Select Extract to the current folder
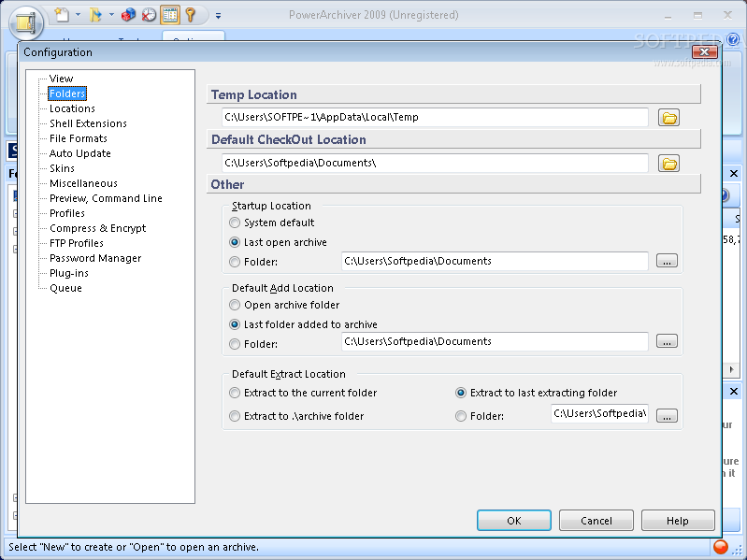The width and height of the screenshot is (747, 560). click(x=303, y=393)
